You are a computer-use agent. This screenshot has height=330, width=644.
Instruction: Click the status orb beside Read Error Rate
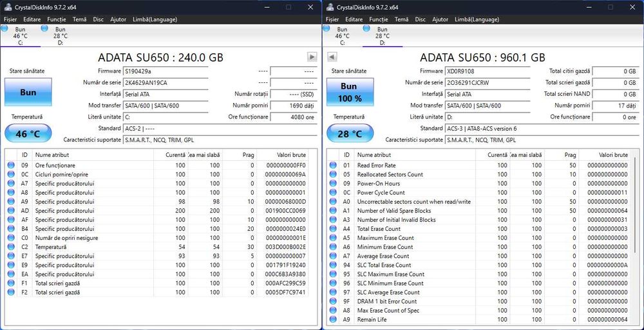[x=333, y=165]
